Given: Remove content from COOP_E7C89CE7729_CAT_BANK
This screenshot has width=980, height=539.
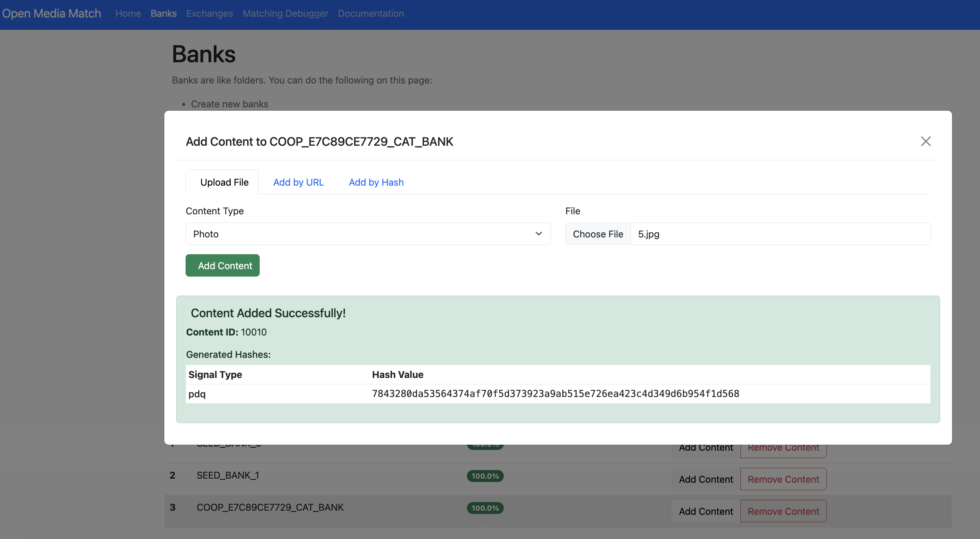Looking at the screenshot, I should pos(783,511).
